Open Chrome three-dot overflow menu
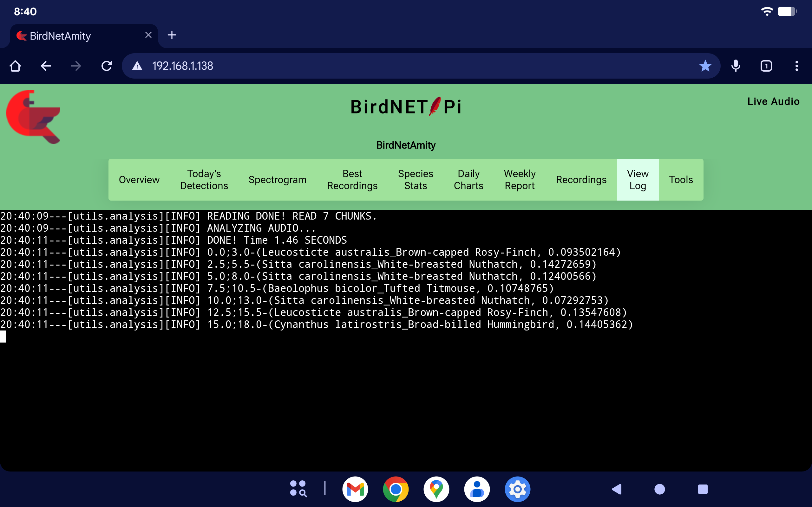Viewport: 812px width, 507px height. [796, 66]
